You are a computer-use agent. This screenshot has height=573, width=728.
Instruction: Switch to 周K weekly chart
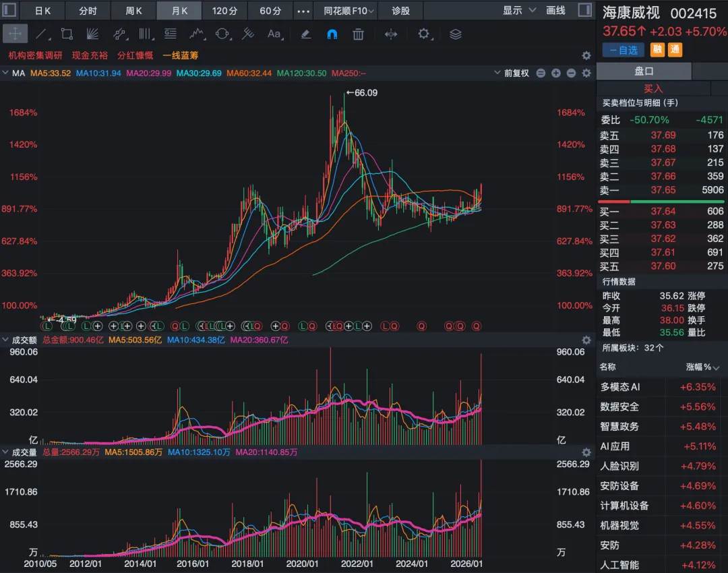(133, 10)
